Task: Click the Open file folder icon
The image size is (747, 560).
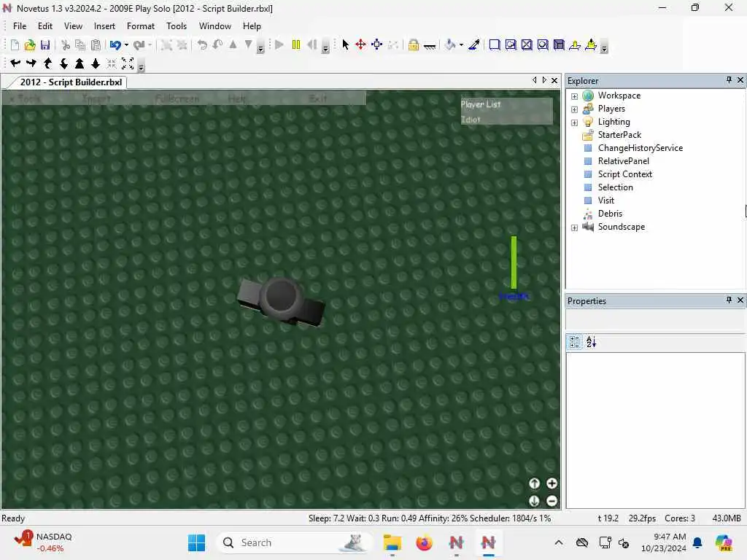Action: coord(30,44)
